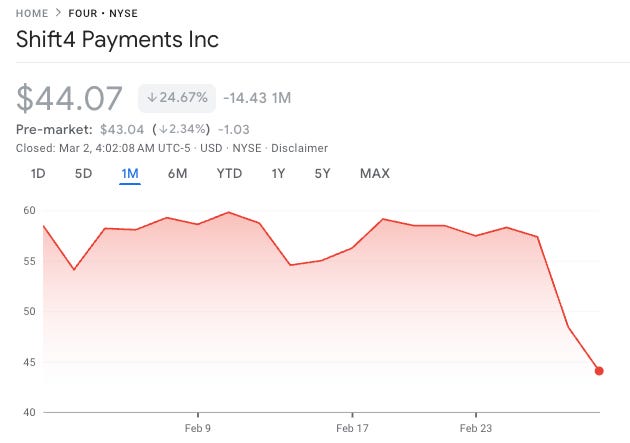630x443 pixels.
Task: Click the down arrow in percentage badge
Action: click(151, 97)
